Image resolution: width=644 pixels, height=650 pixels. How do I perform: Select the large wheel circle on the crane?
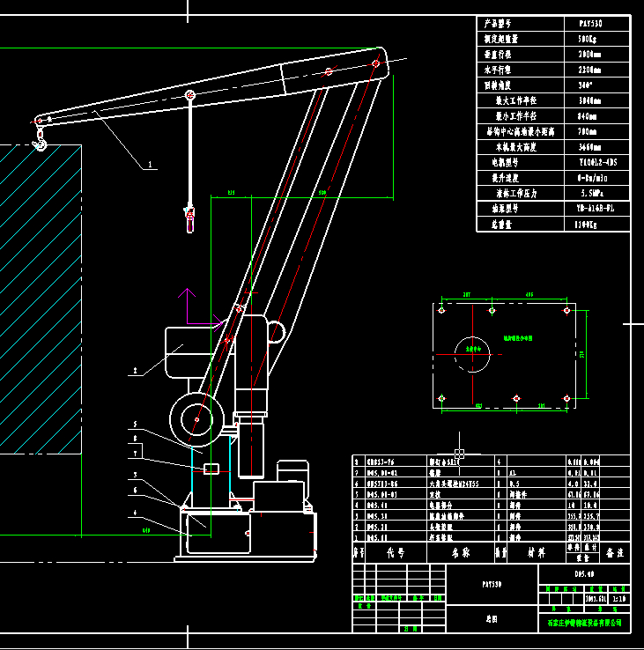(x=197, y=419)
